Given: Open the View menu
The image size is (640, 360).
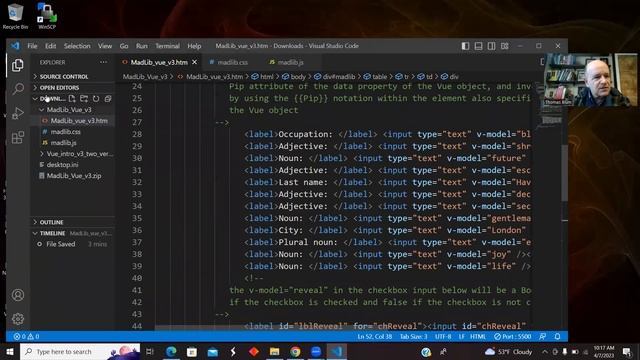Looking at the screenshot, I should [105, 46].
